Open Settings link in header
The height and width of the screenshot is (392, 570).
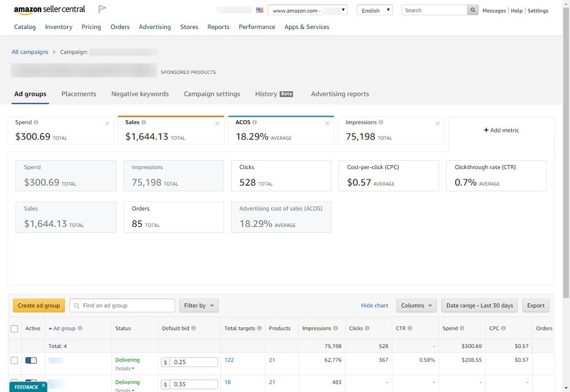pos(538,11)
